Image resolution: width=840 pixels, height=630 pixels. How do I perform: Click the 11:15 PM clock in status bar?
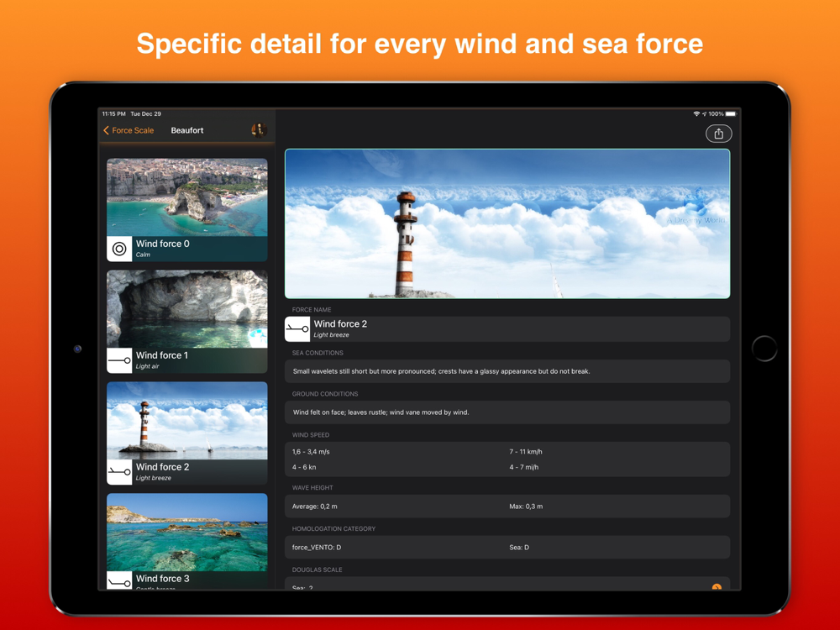click(113, 114)
